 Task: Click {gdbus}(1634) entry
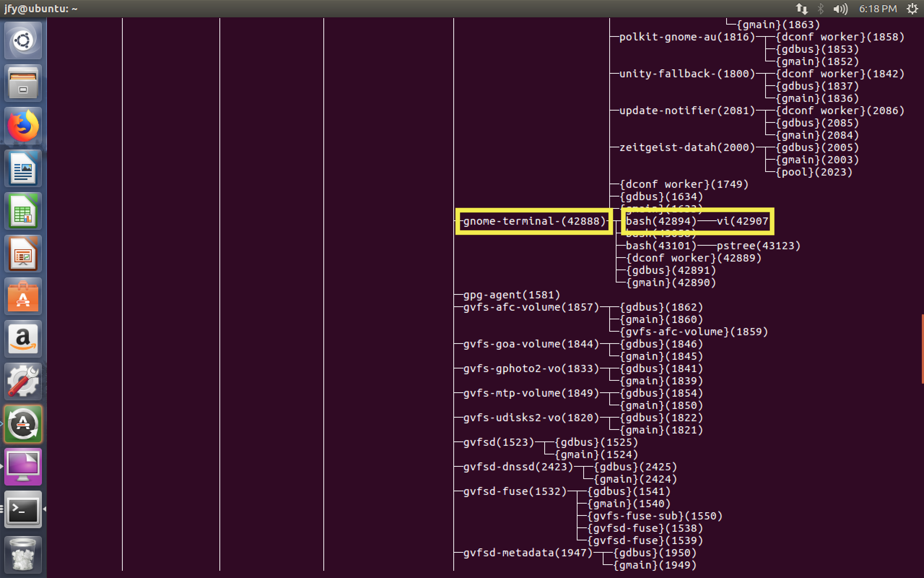coord(661,197)
